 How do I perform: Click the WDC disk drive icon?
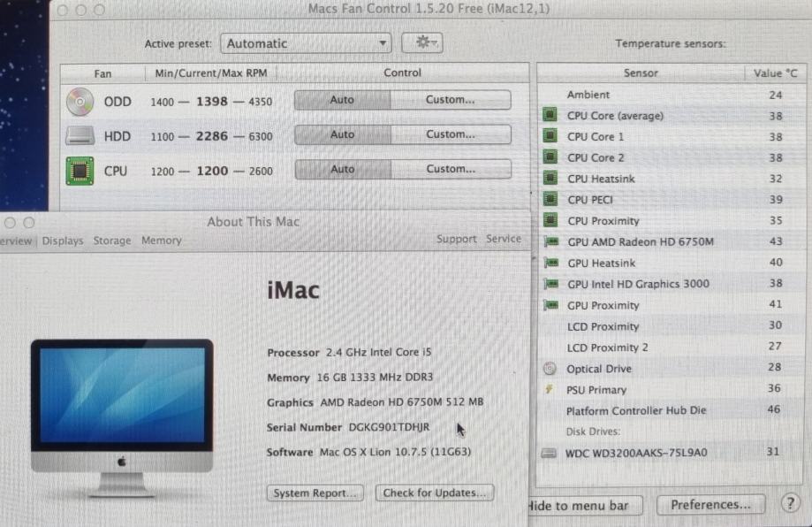click(549, 453)
